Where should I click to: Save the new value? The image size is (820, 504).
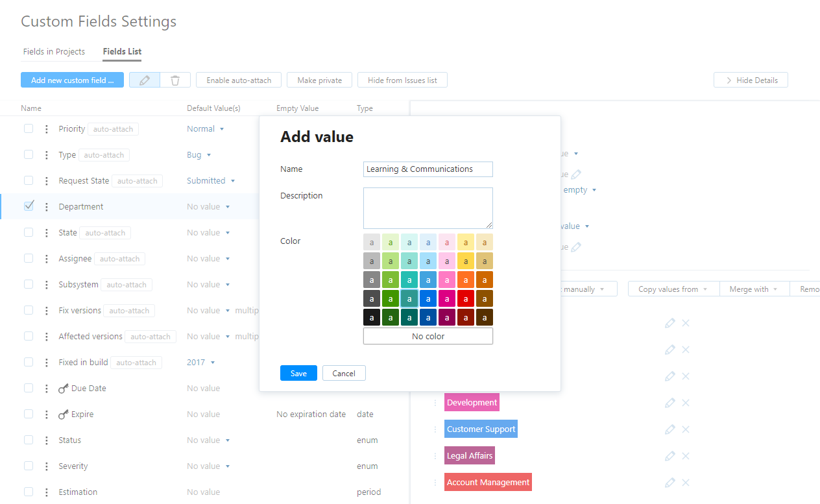tap(298, 373)
